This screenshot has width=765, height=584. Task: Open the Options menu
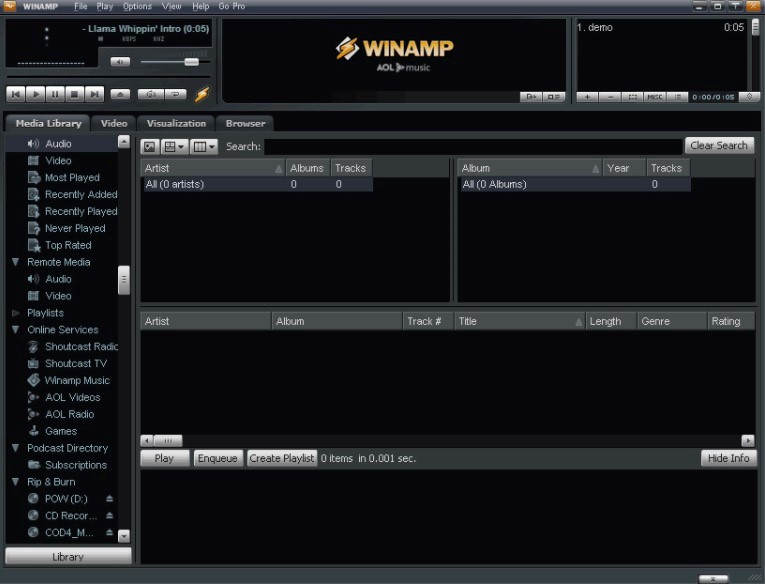(137, 6)
